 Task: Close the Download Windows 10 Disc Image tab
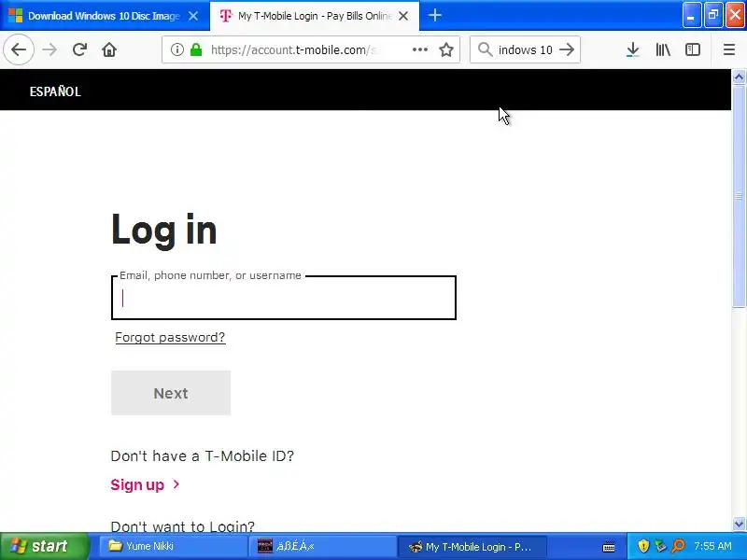point(193,16)
